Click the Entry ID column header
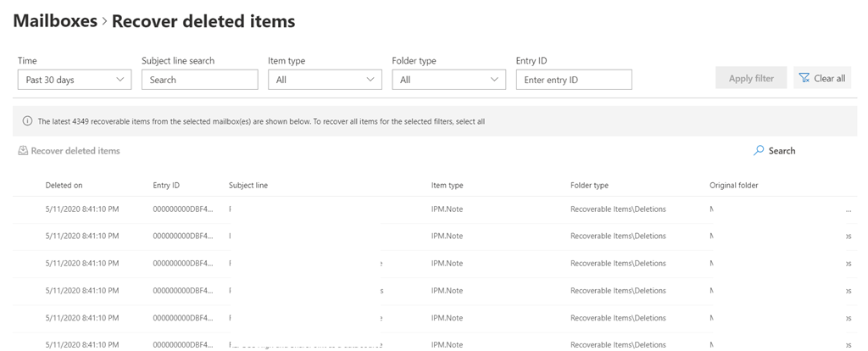The height and width of the screenshot is (351, 868). pyautogui.click(x=166, y=185)
